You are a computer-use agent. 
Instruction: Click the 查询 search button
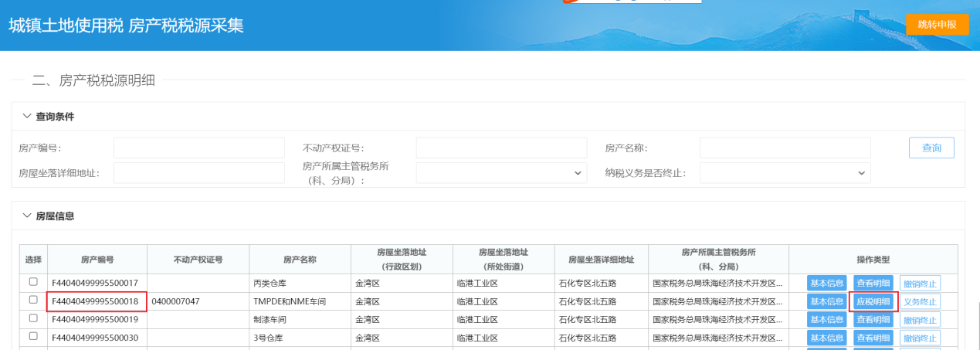pos(931,148)
